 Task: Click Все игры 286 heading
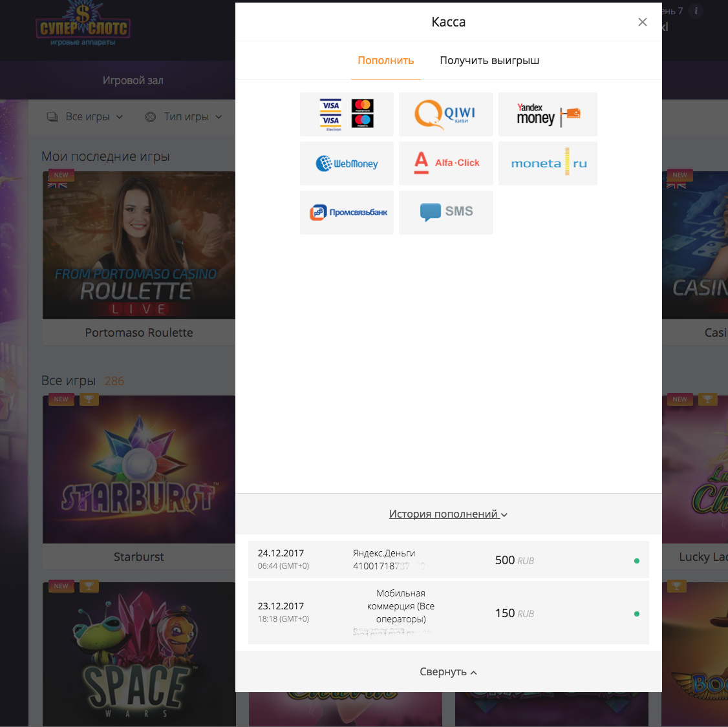[83, 381]
